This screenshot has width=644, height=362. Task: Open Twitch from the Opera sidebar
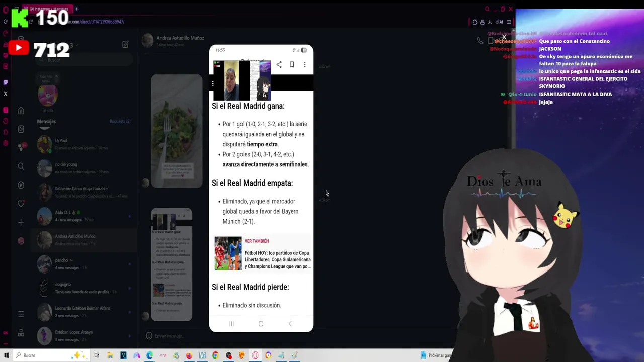[6, 82]
